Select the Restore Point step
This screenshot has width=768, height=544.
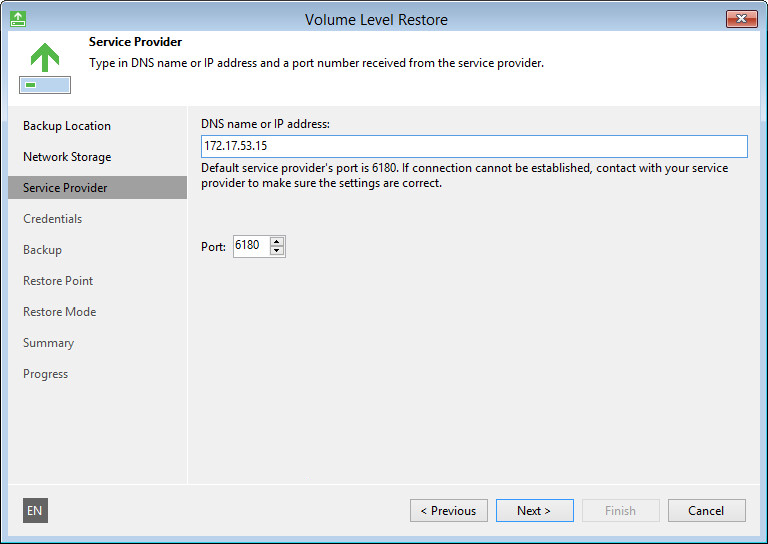[x=58, y=281]
